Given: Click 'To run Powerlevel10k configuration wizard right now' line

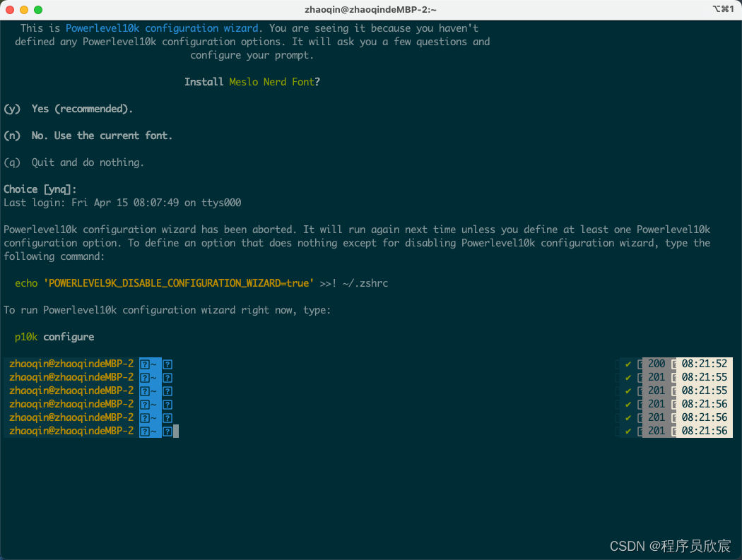Looking at the screenshot, I should pos(167,310).
